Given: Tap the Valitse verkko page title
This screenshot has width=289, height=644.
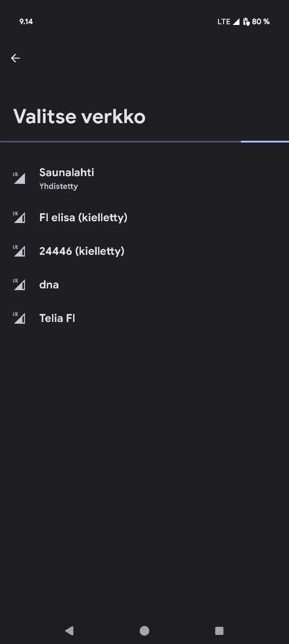Looking at the screenshot, I should (80, 116).
